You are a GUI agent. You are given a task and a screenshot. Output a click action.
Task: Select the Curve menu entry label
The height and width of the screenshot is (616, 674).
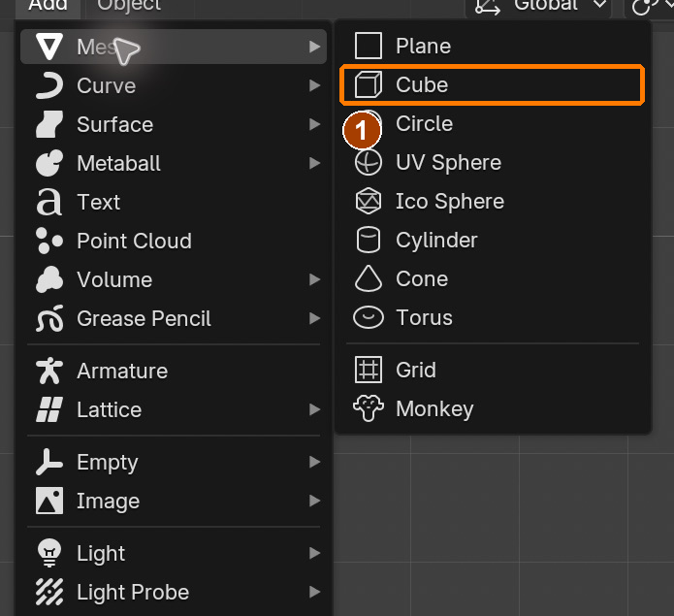point(106,85)
